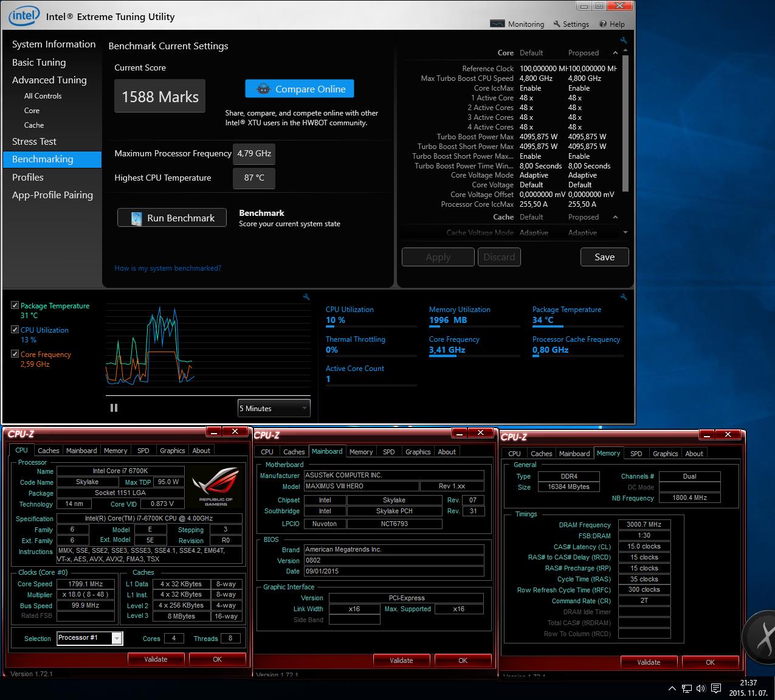Click the settings list scroll-down arrow
The height and width of the screenshot is (700, 775).
tap(625, 233)
